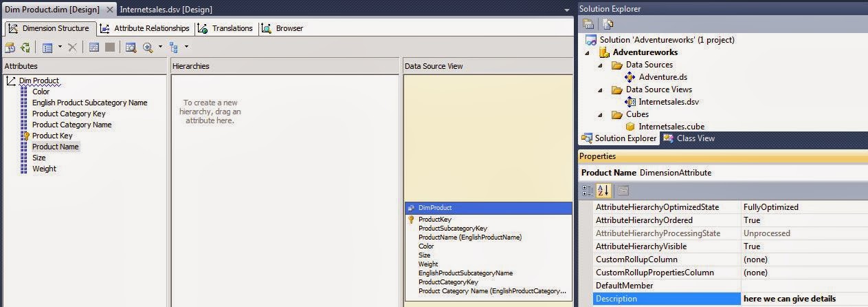Click the Show All Files icon in Solution Explorer
The width and height of the screenshot is (868, 307).
coord(608,24)
